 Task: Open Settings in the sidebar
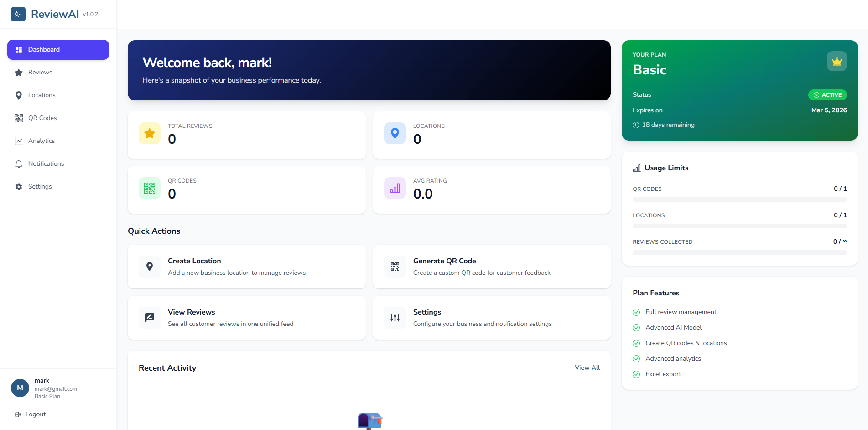(x=40, y=187)
